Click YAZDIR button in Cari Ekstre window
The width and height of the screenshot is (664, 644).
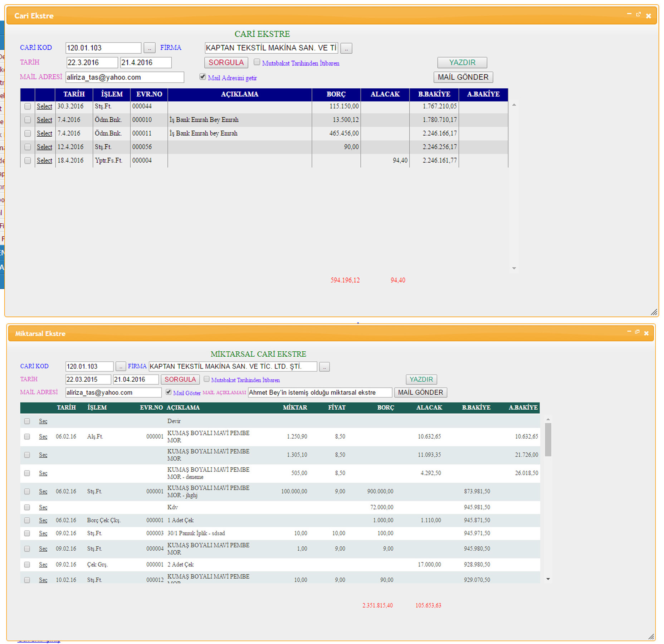[x=462, y=63]
